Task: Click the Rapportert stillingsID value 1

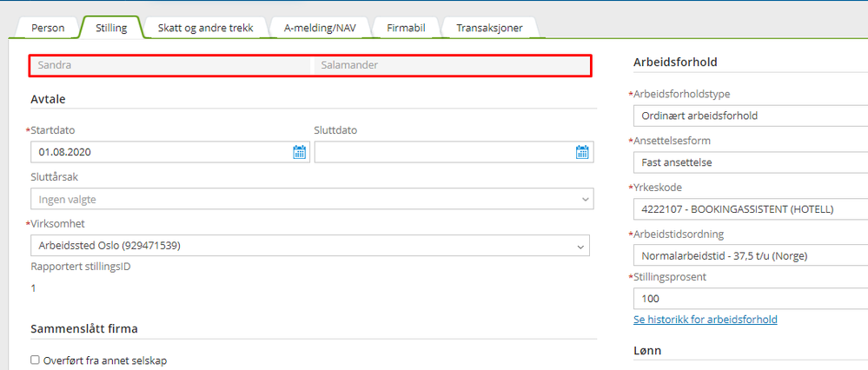Action: click(34, 288)
